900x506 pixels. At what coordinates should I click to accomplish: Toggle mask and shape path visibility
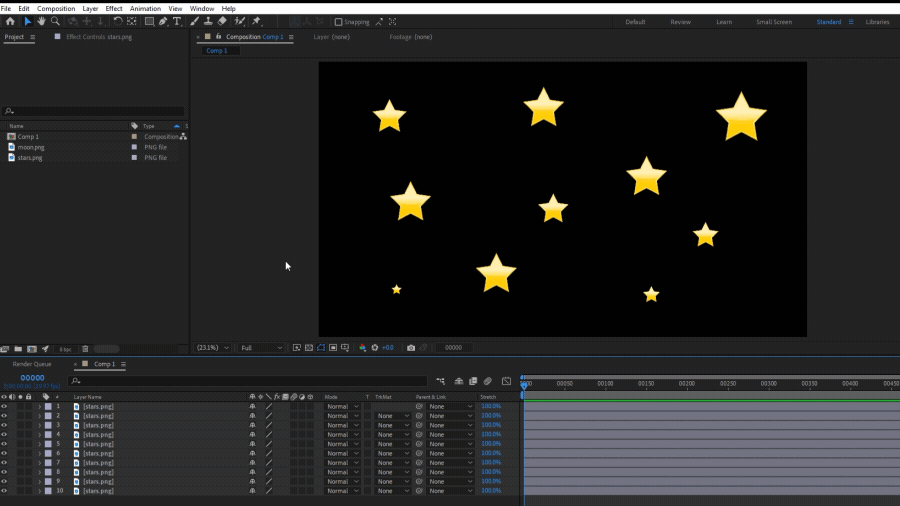pyautogui.click(x=321, y=348)
